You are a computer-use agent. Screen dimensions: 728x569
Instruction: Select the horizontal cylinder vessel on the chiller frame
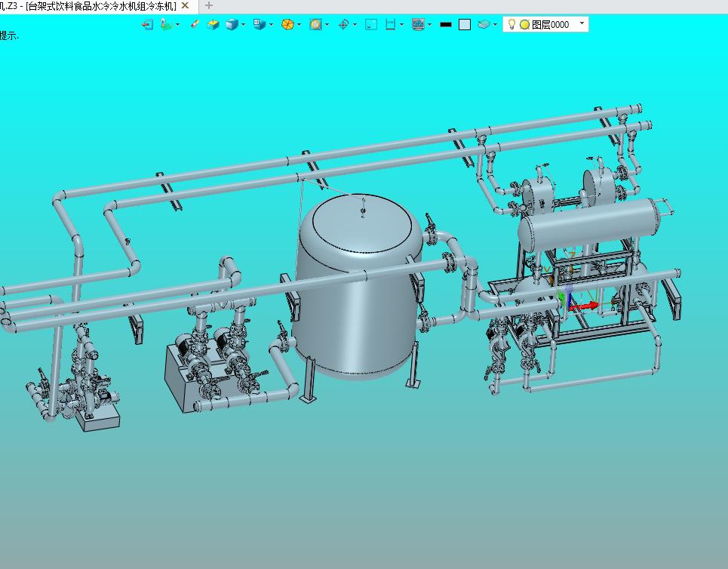click(590, 226)
